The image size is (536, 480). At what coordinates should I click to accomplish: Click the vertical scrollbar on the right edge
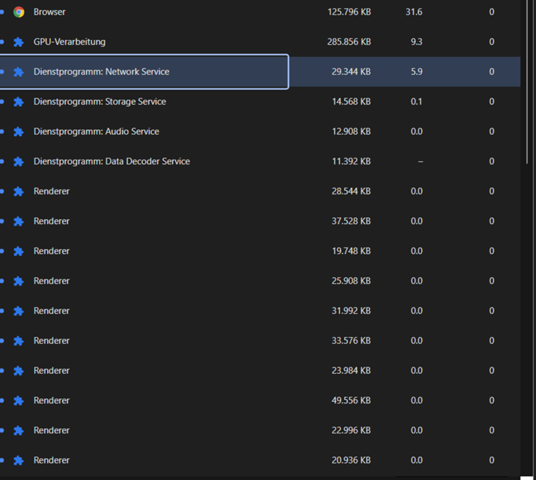[x=528, y=82]
